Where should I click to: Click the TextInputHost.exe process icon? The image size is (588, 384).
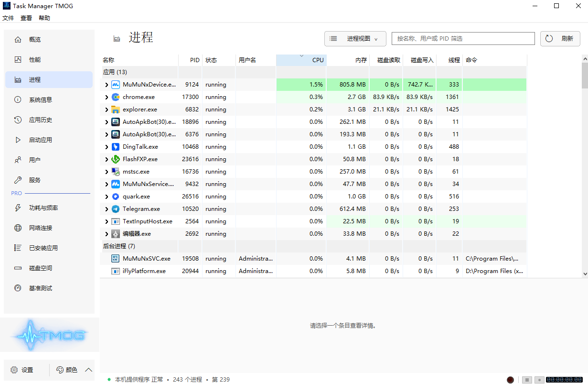coord(115,221)
